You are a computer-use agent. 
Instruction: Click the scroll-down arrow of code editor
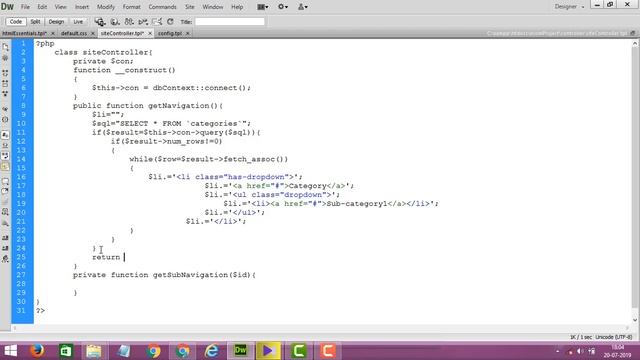pos(635,320)
